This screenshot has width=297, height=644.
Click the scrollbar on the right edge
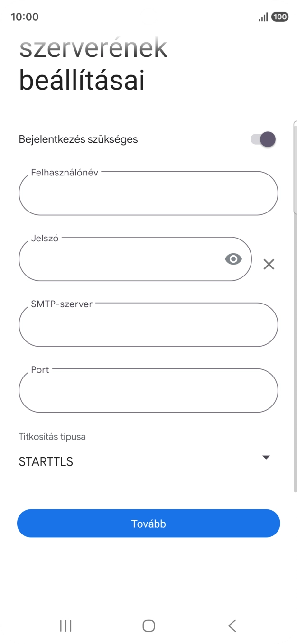295,166
